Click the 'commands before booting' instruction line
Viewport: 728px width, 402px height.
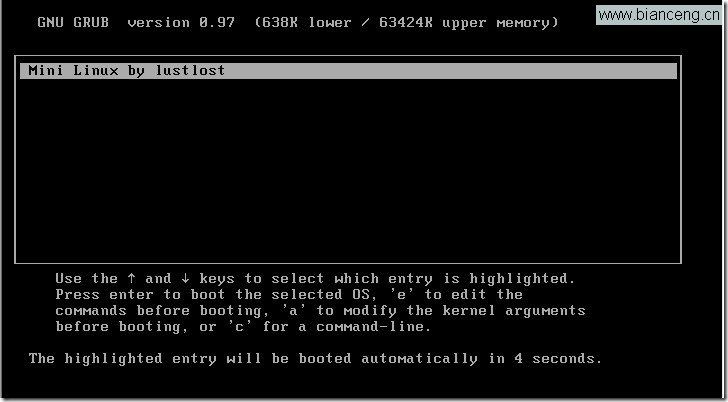pyautogui.click(x=320, y=311)
